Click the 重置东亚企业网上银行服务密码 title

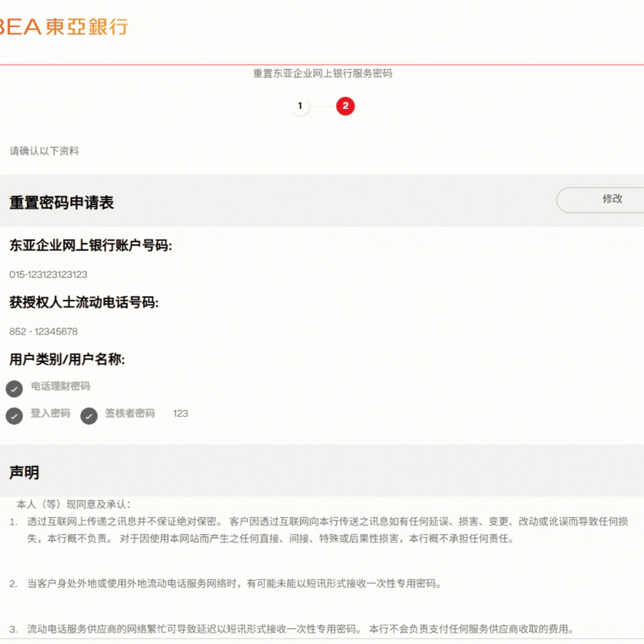click(323, 73)
